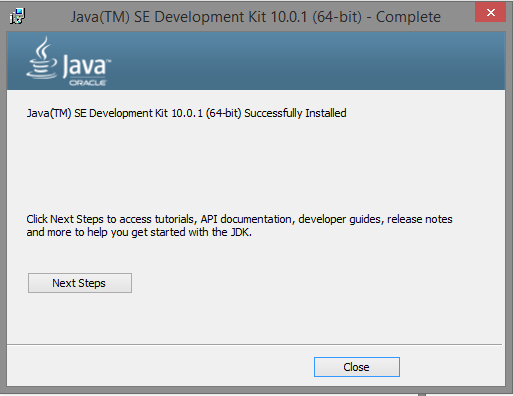Click the Next Steps button
This screenshot has width=513, height=396.
[80, 283]
